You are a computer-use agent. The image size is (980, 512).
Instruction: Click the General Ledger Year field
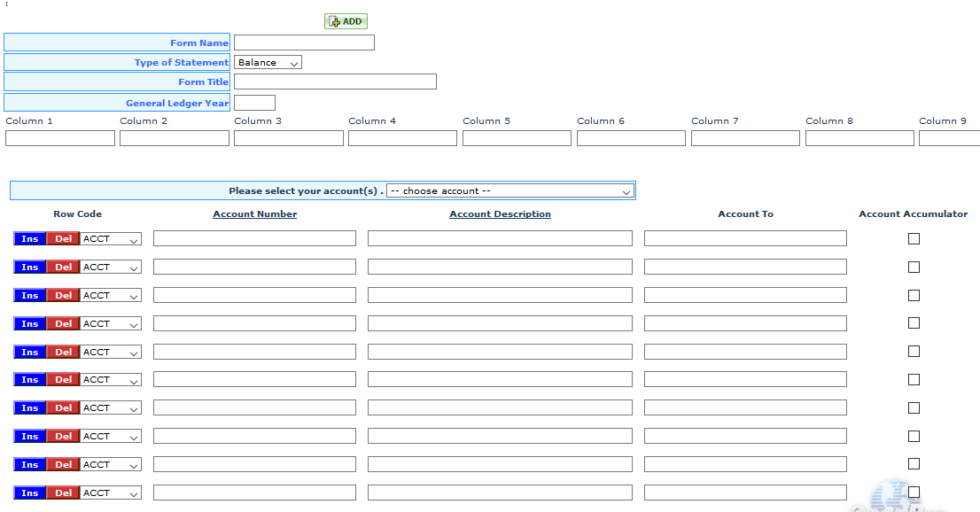(254, 103)
